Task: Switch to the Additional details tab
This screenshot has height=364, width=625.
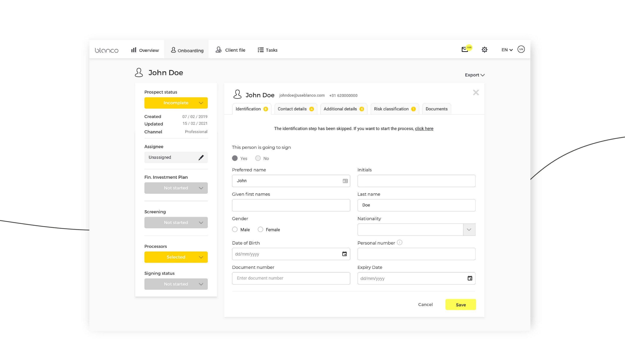Action: [x=344, y=109]
